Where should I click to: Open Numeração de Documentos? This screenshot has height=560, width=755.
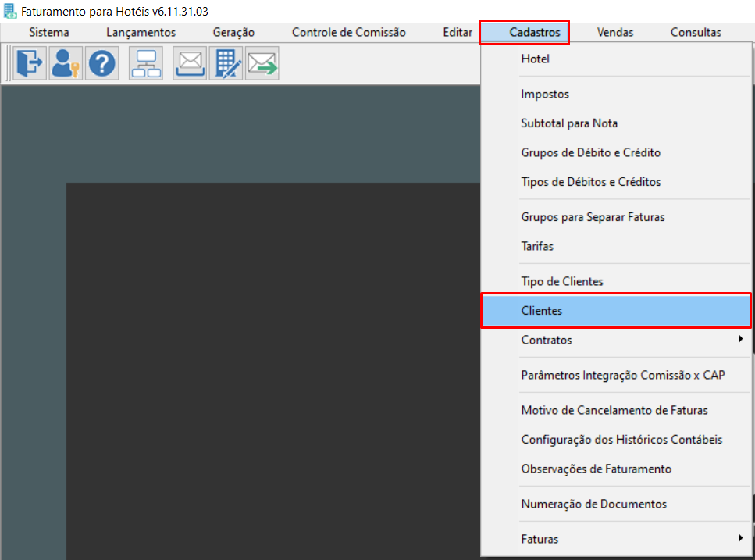[616, 504]
